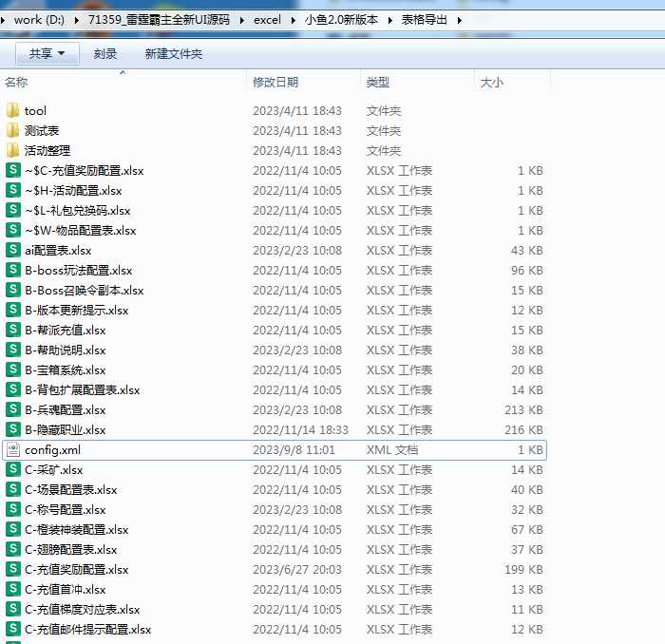This screenshot has width=665, height=644.
Task: Click the tool folder icon
Action: tap(12, 111)
